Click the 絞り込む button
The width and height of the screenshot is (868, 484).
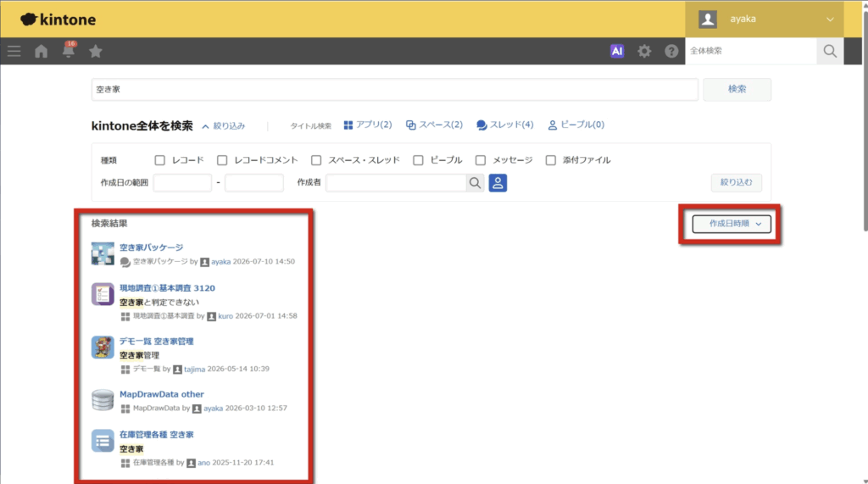click(737, 182)
